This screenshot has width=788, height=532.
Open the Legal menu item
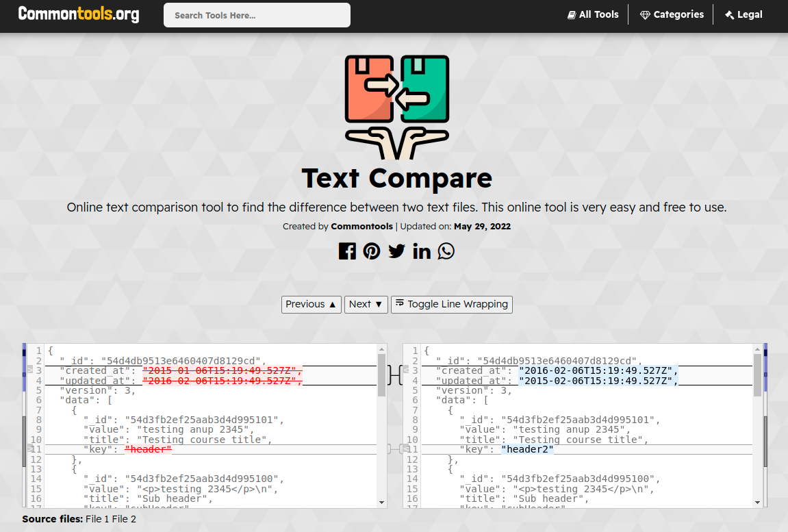pos(743,14)
